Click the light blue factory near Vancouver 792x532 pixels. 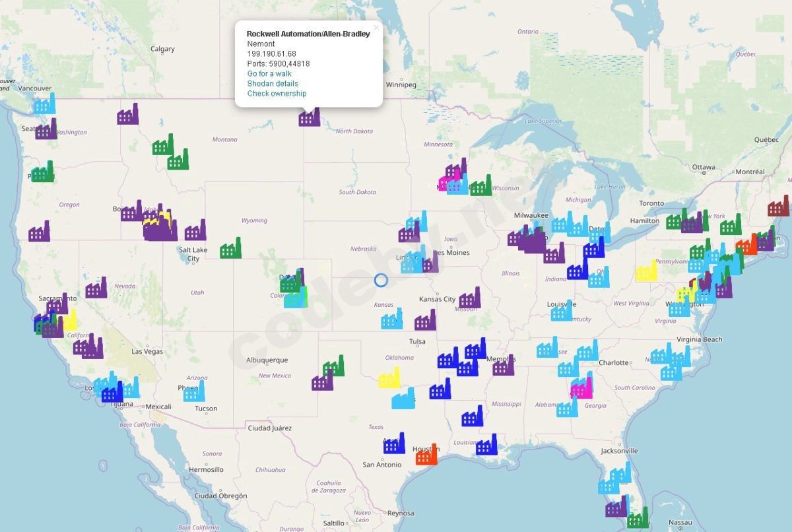(44, 105)
